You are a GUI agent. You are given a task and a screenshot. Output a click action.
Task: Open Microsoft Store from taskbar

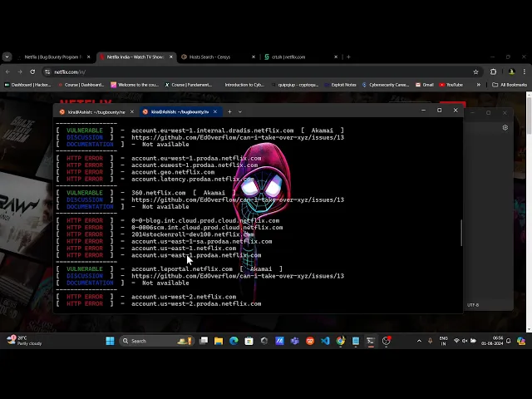[249, 341]
